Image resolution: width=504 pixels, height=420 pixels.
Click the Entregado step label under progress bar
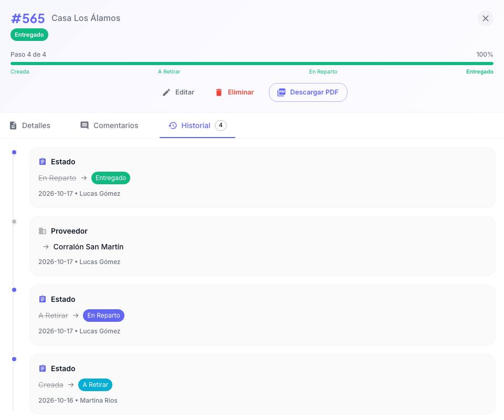479,71
